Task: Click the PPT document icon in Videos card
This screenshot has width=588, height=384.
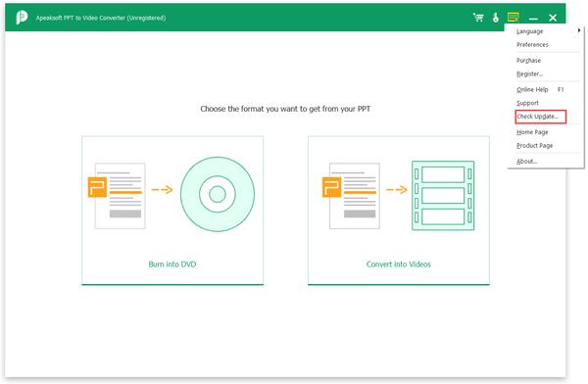Action: pos(351,195)
